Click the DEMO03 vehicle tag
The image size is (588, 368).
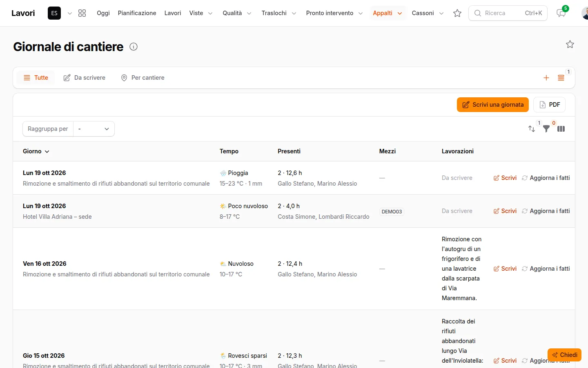(x=392, y=211)
